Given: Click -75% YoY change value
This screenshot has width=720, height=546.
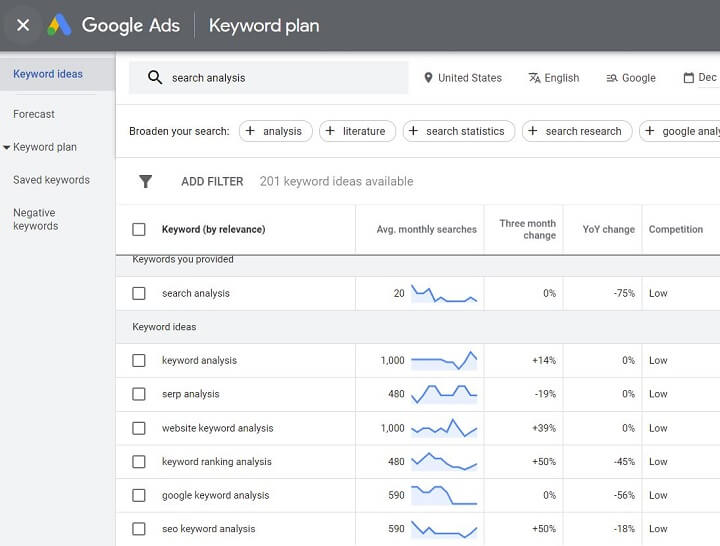Looking at the screenshot, I should point(624,293).
